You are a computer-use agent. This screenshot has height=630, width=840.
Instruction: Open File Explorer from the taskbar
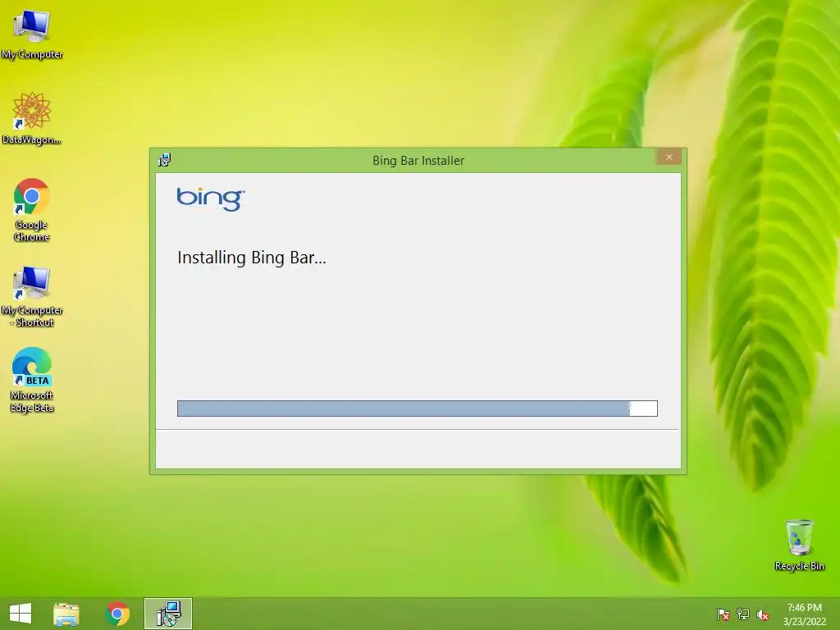[66, 614]
